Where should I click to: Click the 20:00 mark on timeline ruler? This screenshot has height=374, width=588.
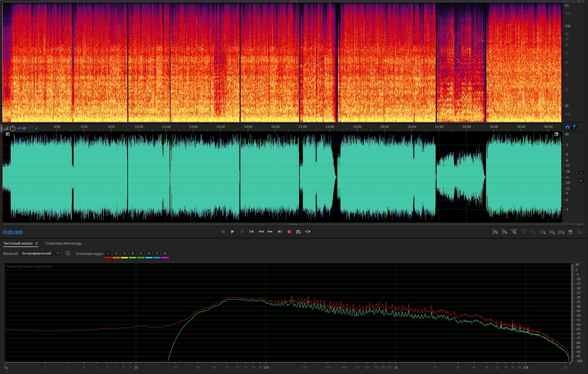pyautogui.click(x=275, y=127)
